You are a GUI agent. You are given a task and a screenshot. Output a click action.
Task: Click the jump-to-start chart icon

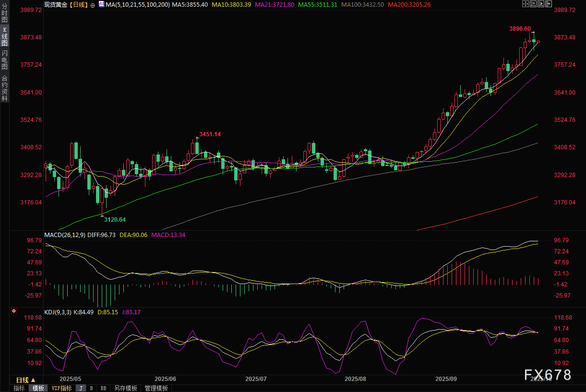[x=533, y=4]
